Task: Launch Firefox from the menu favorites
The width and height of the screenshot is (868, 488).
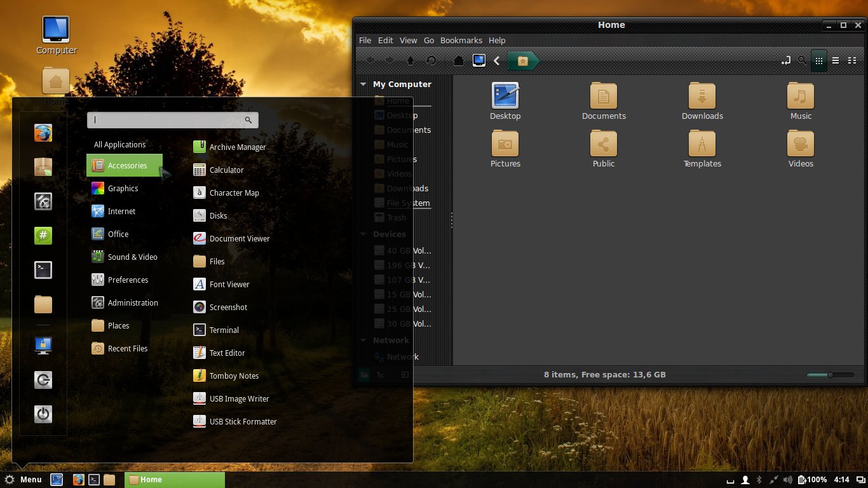Action: 43,133
